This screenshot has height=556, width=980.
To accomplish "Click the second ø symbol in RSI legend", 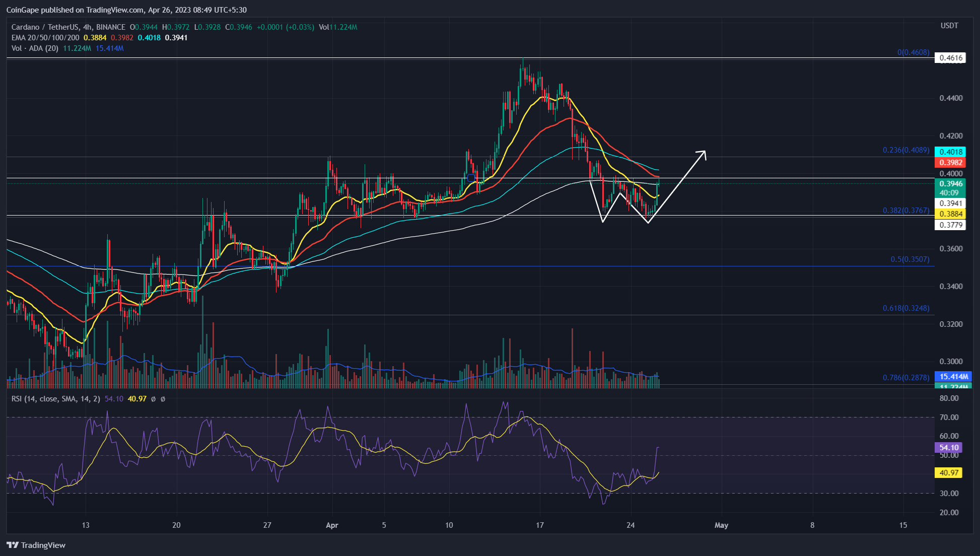I will (163, 399).
